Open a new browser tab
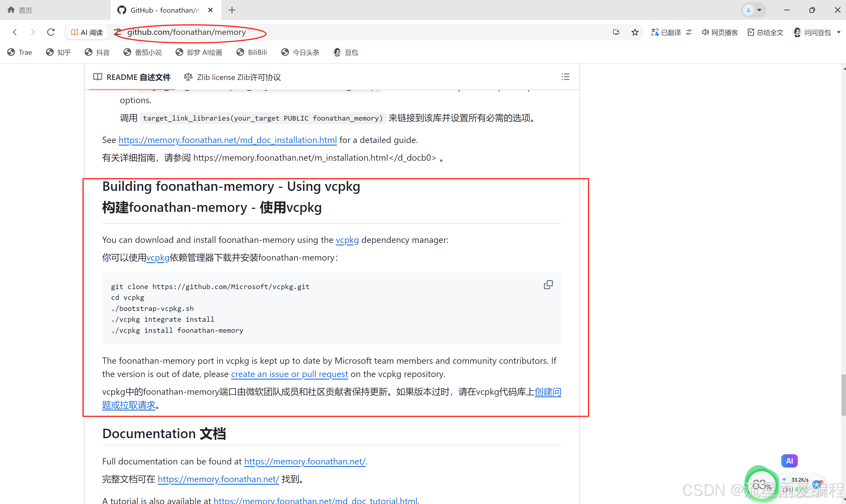Screen dimensions: 846x504 [x=232, y=10]
